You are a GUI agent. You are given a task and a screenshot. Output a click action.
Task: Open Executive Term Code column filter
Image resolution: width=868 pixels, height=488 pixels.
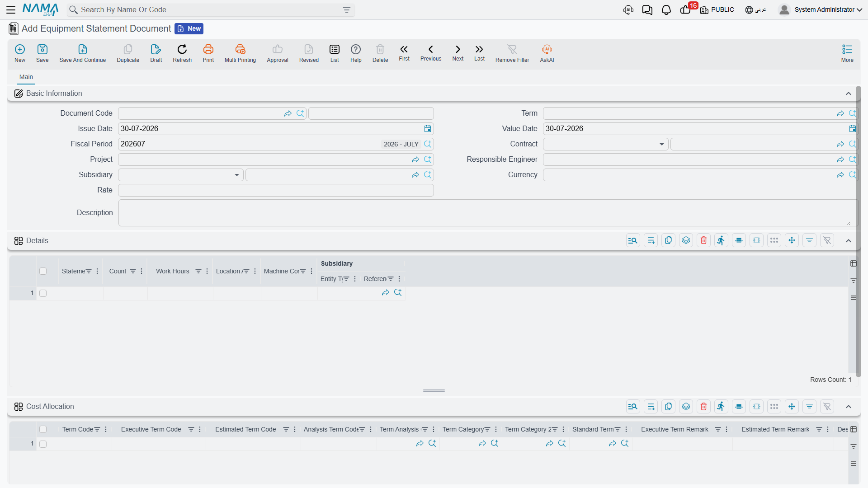191,429
